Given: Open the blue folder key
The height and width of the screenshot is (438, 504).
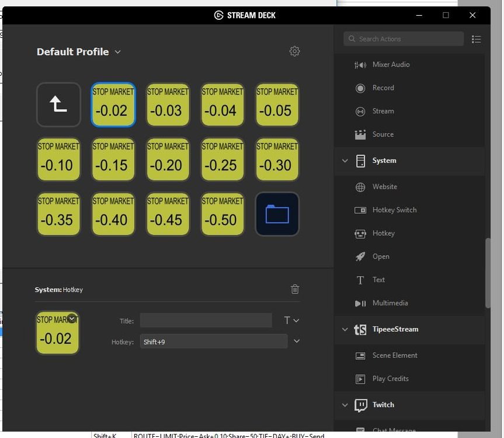Looking at the screenshot, I should point(277,214).
